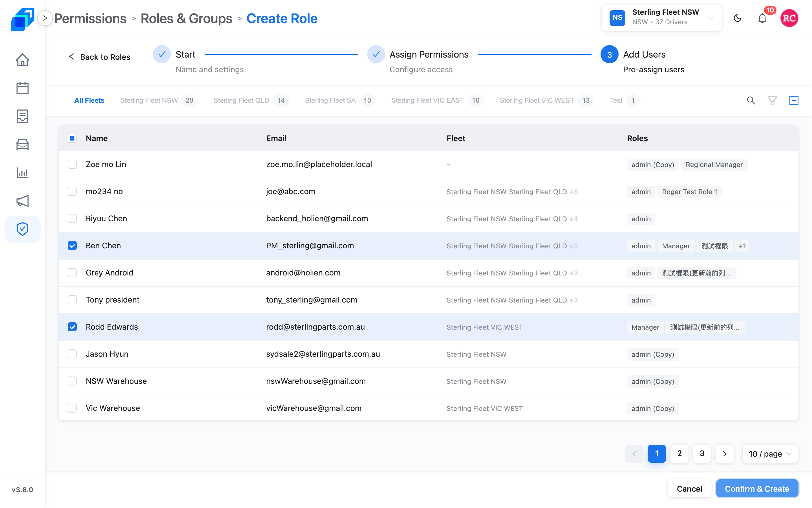Image resolution: width=812 pixels, height=508 pixels.
Task: Select the Sterling Fleet QLD tab
Action: pyautogui.click(x=251, y=100)
